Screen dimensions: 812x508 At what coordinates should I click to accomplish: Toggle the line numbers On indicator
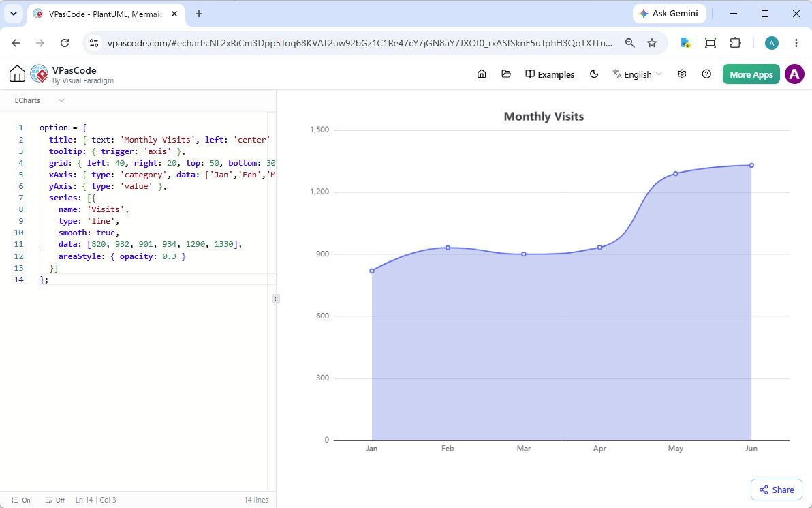click(21, 500)
